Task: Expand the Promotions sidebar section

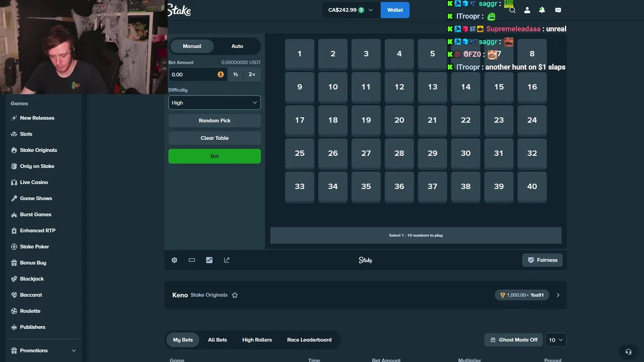Action: (x=43, y=350)
